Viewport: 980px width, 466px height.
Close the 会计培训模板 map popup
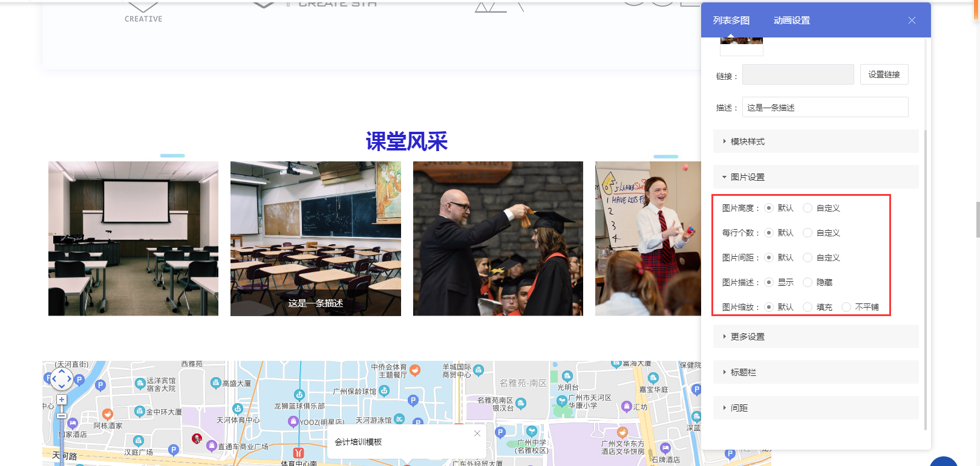(477, 433)
